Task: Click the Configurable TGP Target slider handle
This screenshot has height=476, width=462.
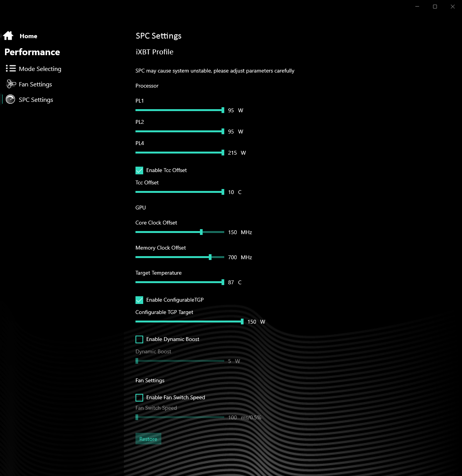Action: [x=242, y=322]
